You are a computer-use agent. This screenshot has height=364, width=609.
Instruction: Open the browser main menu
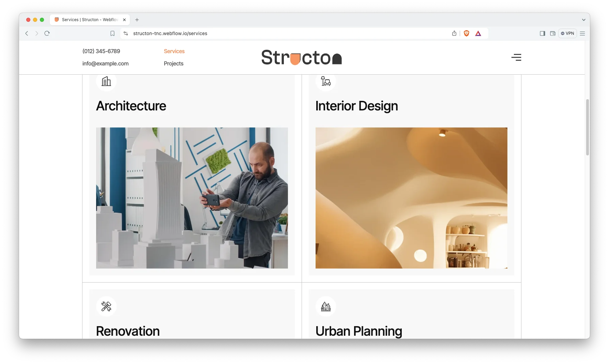[582, 33]
